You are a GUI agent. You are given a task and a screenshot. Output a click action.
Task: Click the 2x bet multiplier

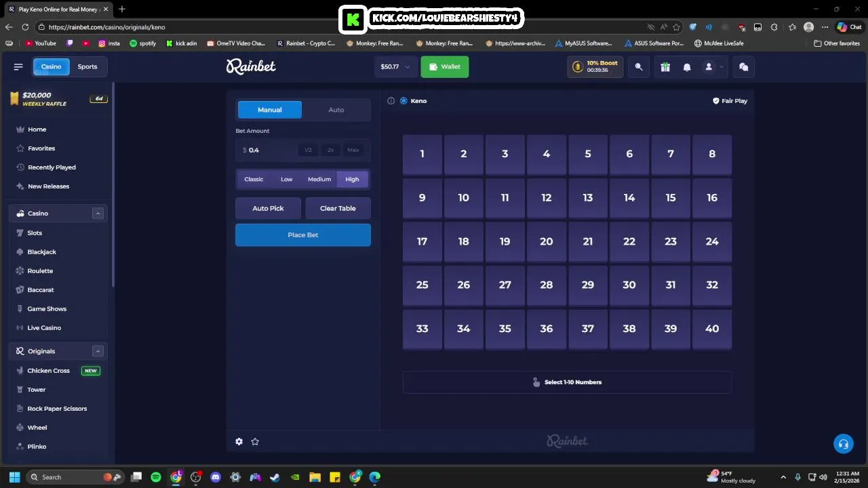click(x=330, y=150)
